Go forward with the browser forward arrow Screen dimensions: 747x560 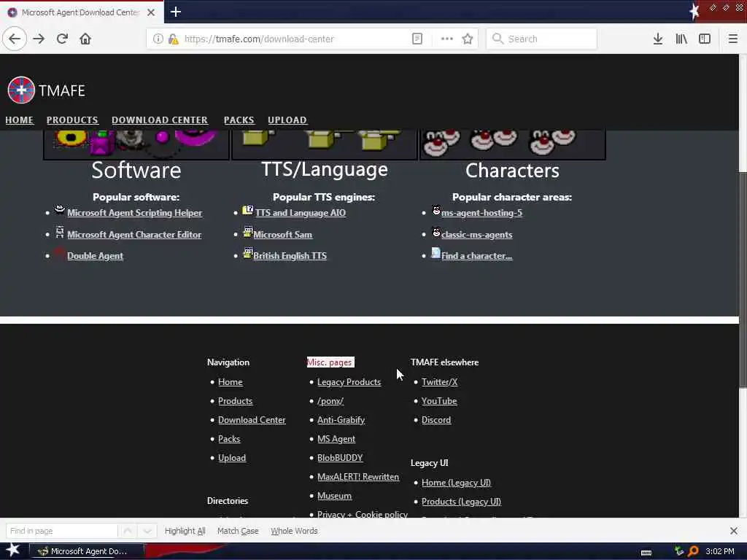(39, 39)
